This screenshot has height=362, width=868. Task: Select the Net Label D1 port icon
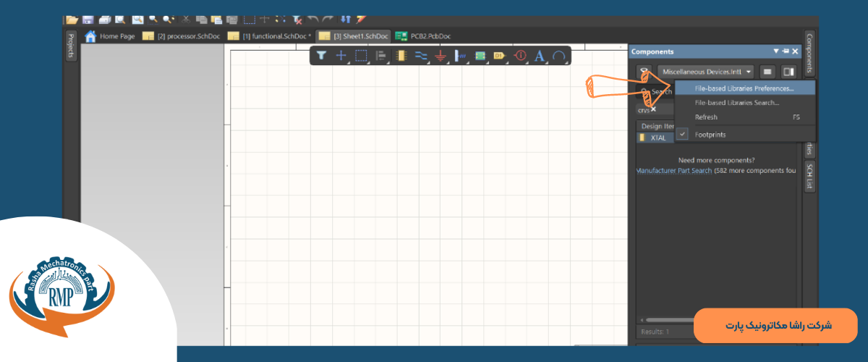(499, 56)
